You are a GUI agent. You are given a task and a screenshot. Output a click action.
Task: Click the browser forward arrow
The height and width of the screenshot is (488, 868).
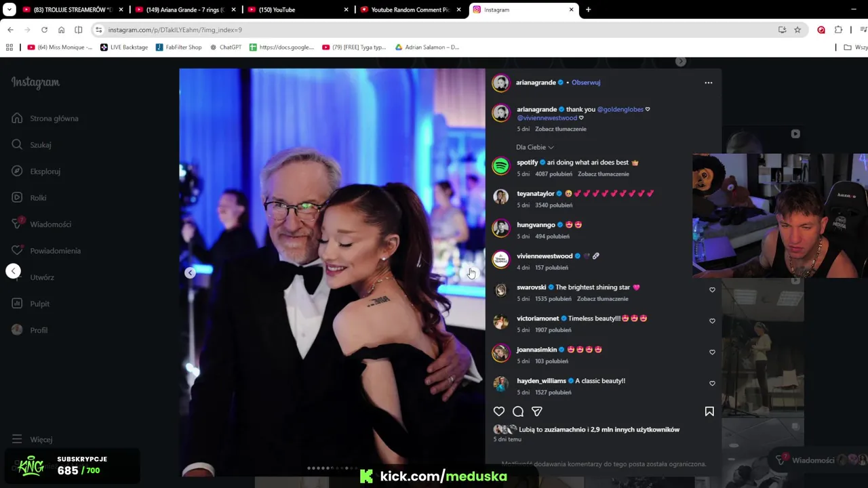27,30
